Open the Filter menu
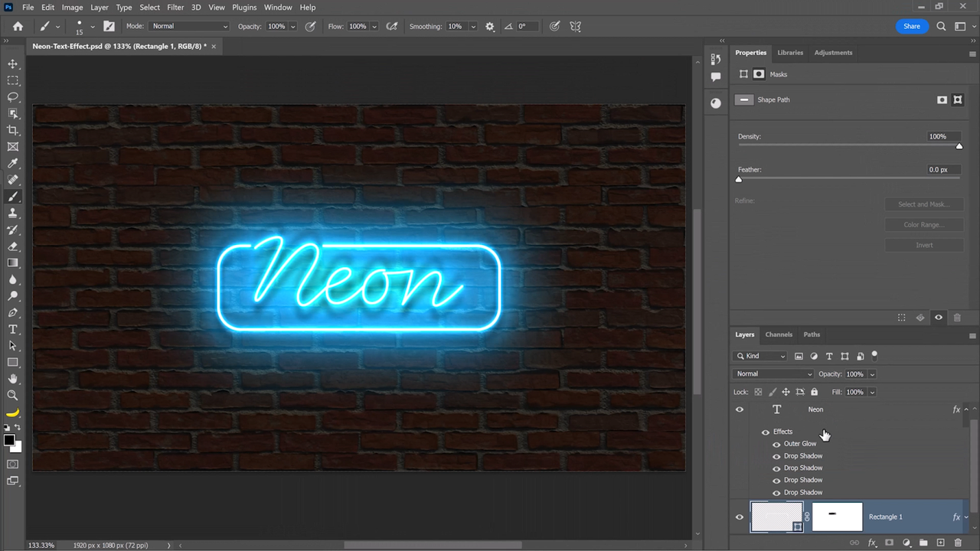This screenshot has width=980, height=551. [175, 7]
